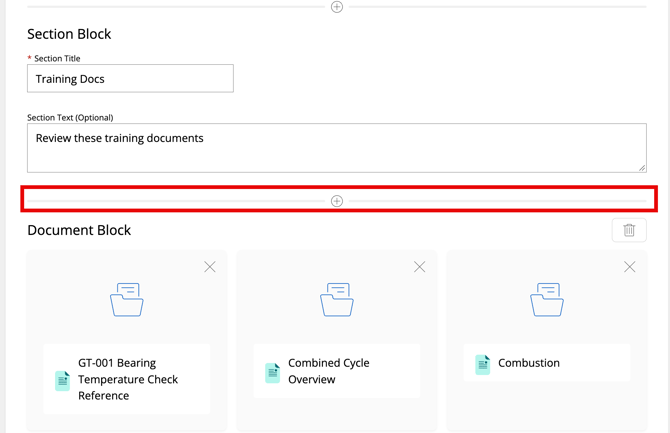Click the Section Title field with Training Docs
This screenshot has height=433, width=670.
pos(130,78)
